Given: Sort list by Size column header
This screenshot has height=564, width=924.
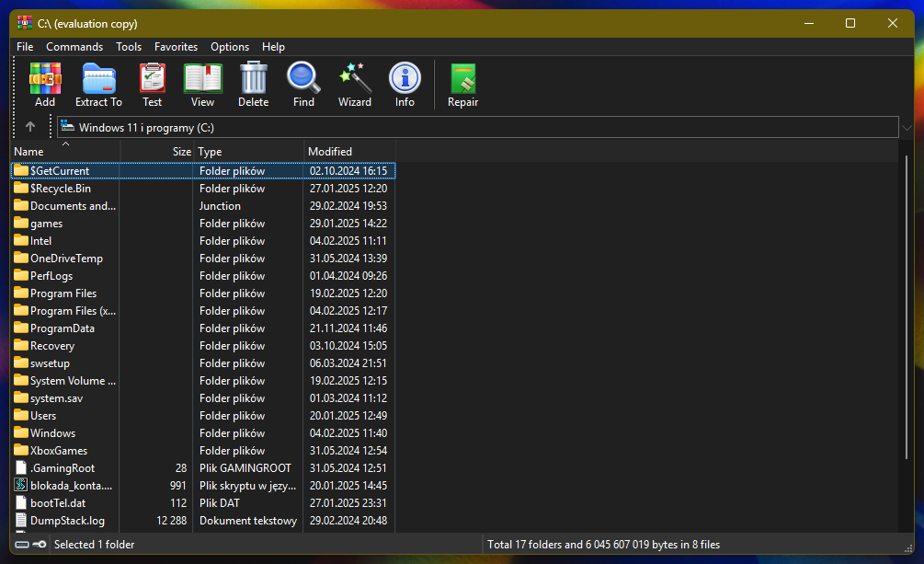Looking at the screenshot, I should coord(158,152).
